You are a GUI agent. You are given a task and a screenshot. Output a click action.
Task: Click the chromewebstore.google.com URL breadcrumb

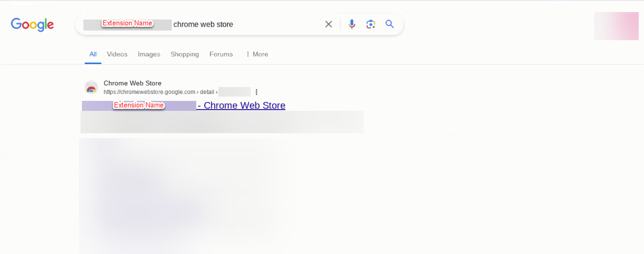[x=149, y=92]
